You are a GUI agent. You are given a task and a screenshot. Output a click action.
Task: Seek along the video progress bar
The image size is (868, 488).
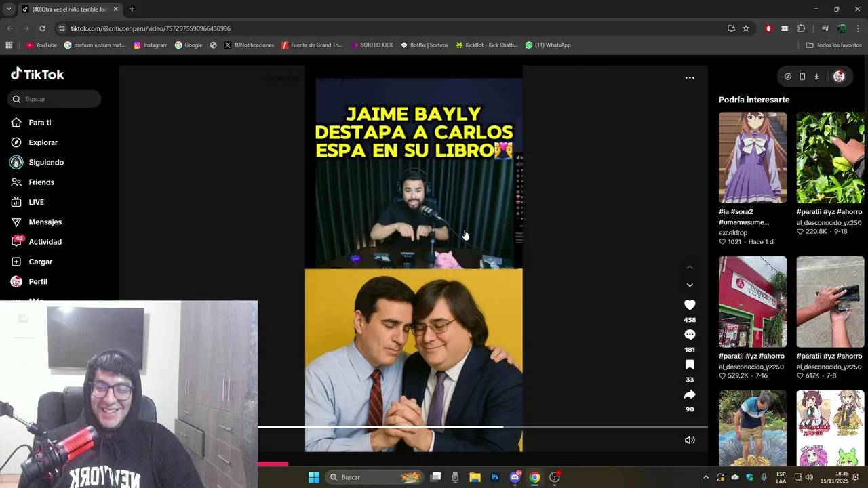click(x=483, y=427)
